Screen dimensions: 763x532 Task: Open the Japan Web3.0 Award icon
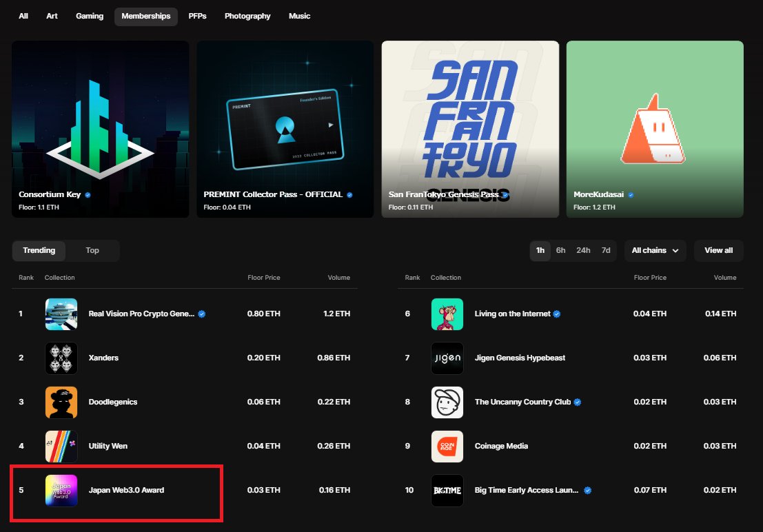pyautogui.click(x=61, y=490)
